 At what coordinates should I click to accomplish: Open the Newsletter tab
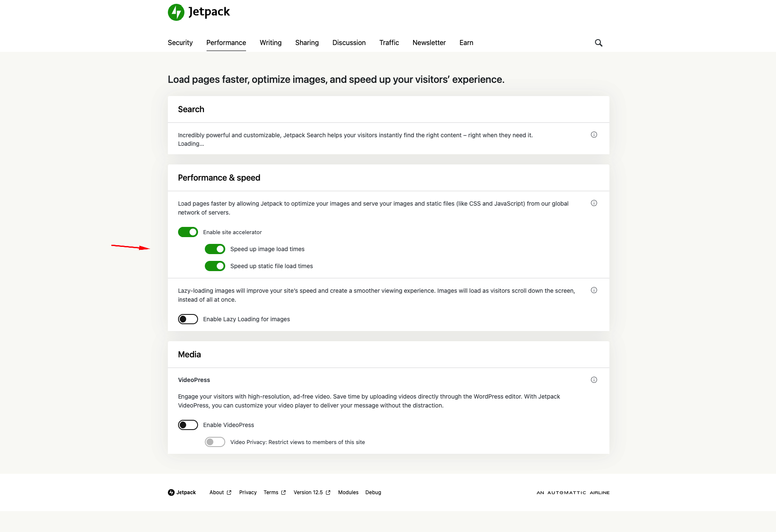pyautogui.click(x=429, y=42)
